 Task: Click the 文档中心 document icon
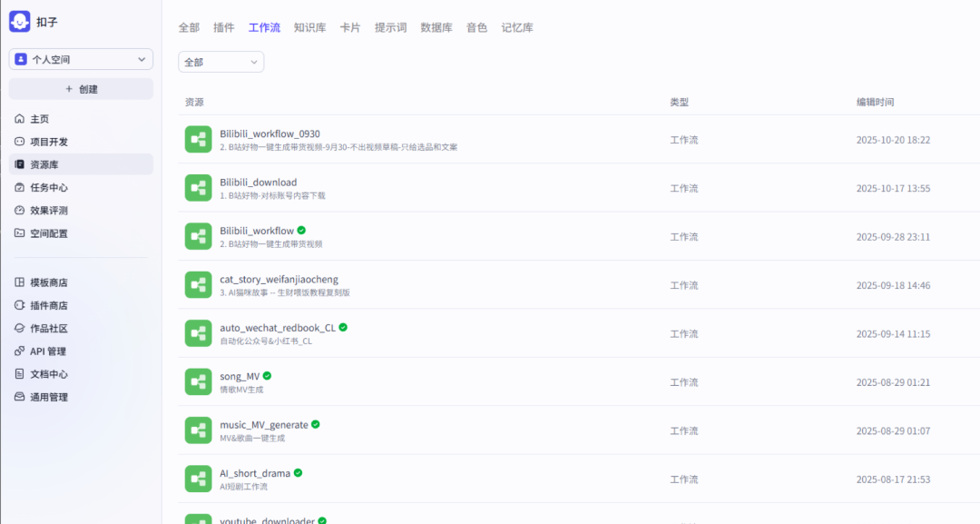[19, 374]
